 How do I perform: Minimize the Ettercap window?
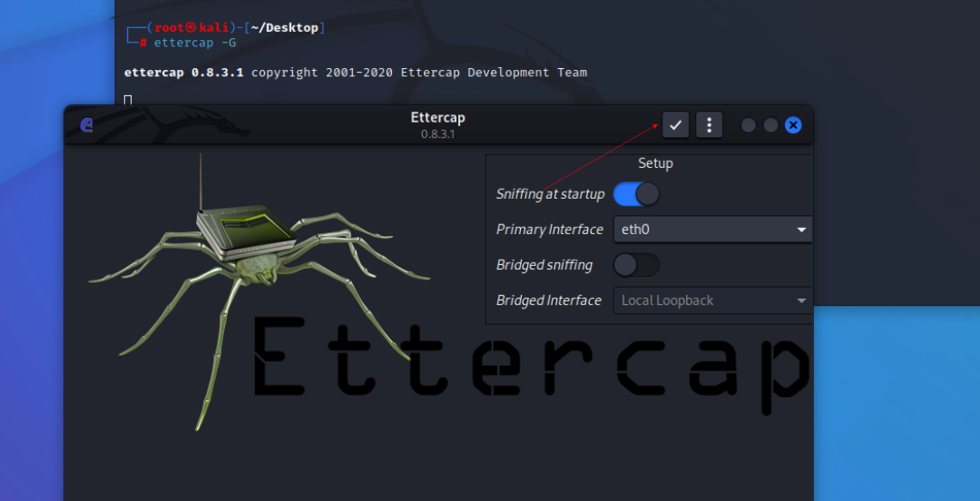tap(748, 125)
